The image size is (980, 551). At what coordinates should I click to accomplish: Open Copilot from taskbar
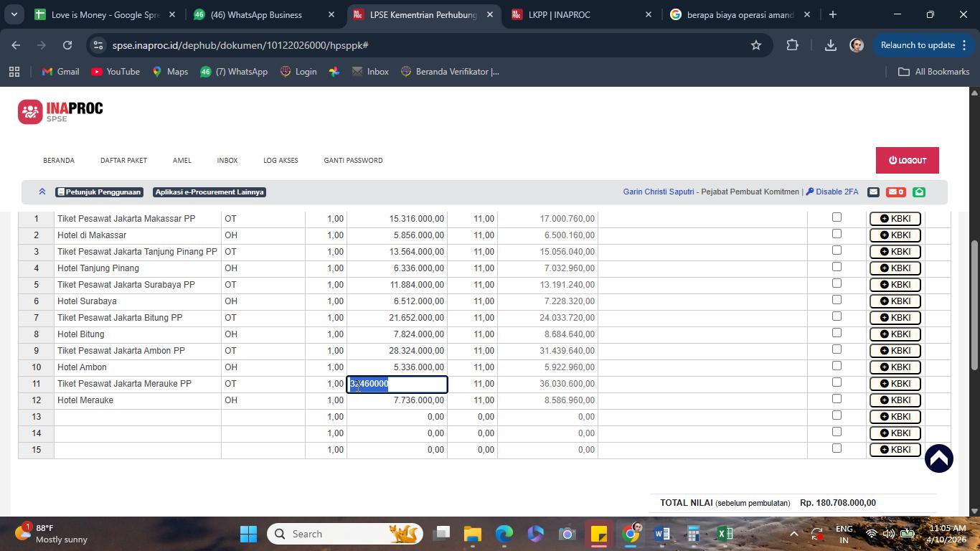pyautogui.click(x=536, y=534)
